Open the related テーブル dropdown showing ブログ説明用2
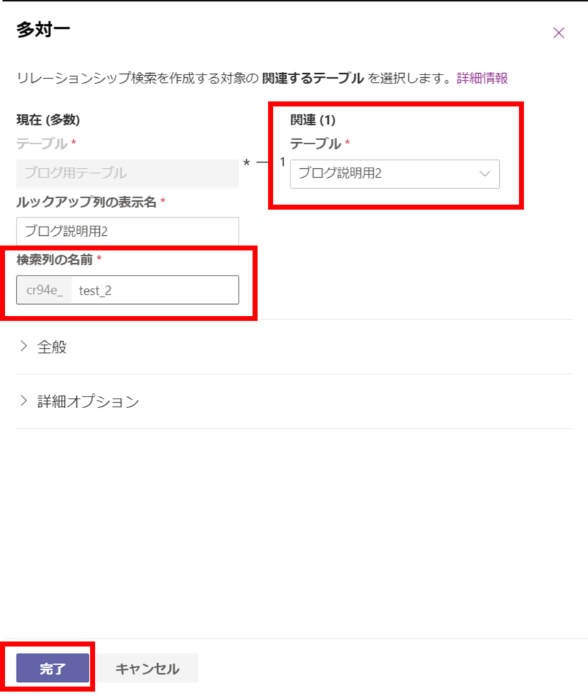Viewport: 588px width, 700px height. pyautogui.click(x=386, y=174)
